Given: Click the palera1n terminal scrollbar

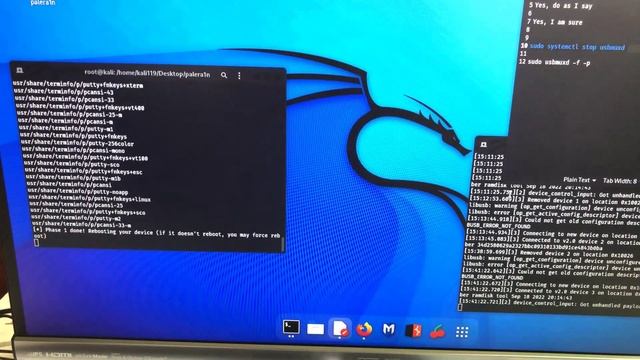Looking at the screenshot, I should click(283, 244).
